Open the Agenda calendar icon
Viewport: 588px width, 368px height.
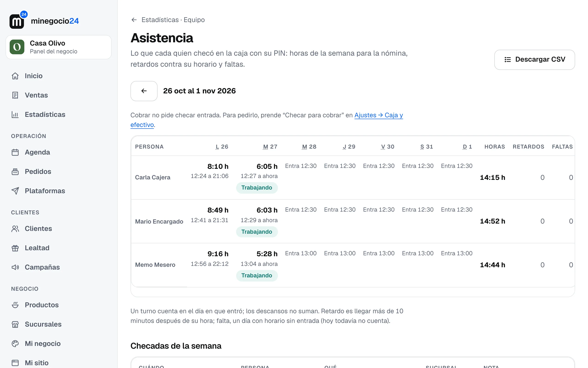(x=15, y=152)
